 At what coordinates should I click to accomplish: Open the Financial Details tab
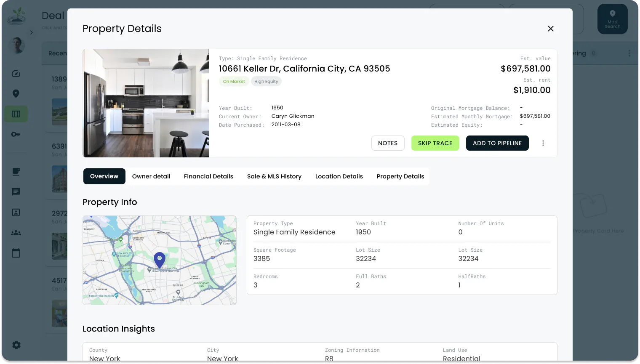208,176
